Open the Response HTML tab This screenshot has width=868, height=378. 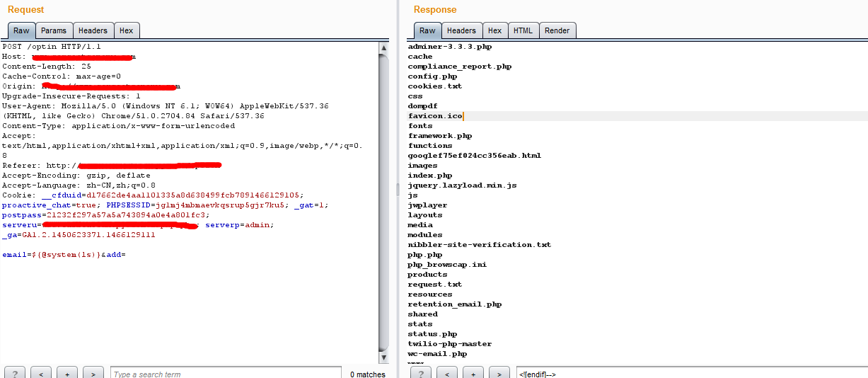[523, 30]
